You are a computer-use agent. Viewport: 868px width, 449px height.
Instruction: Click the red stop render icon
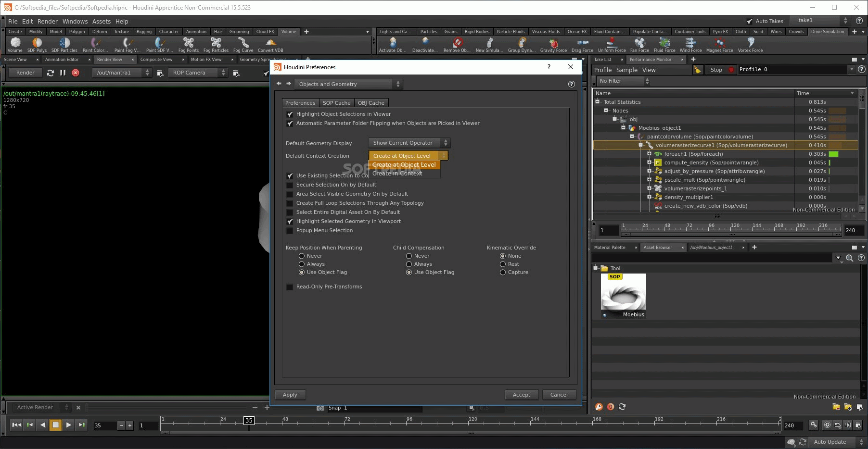(x=76, y=73)
